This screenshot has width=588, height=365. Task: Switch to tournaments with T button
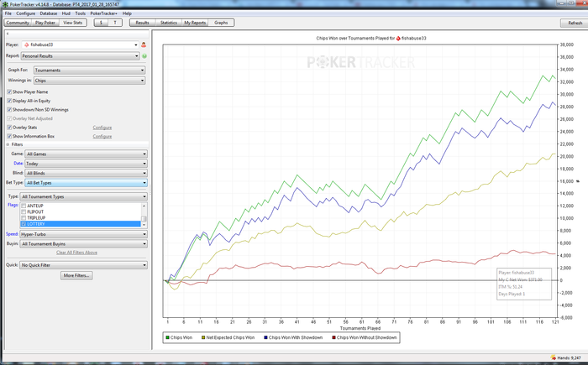point(115,23)
